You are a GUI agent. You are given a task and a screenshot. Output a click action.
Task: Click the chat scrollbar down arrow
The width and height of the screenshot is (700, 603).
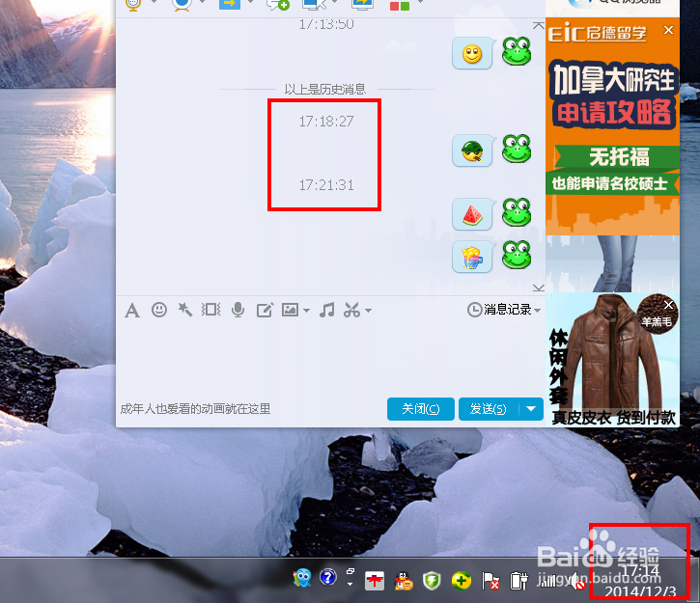point(539,288)
